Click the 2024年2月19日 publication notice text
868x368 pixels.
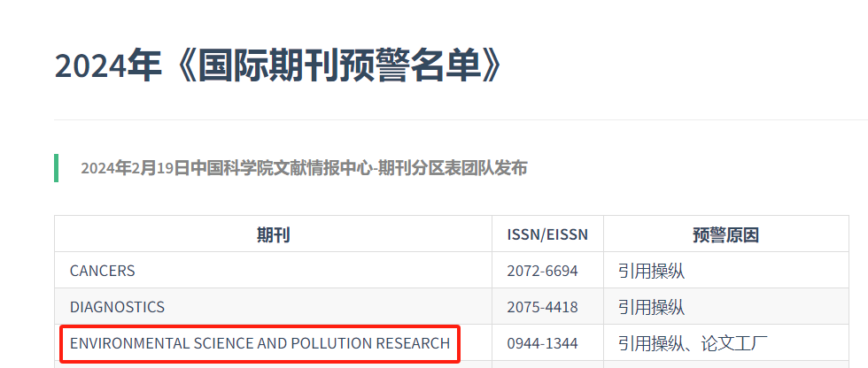(304, 168)
